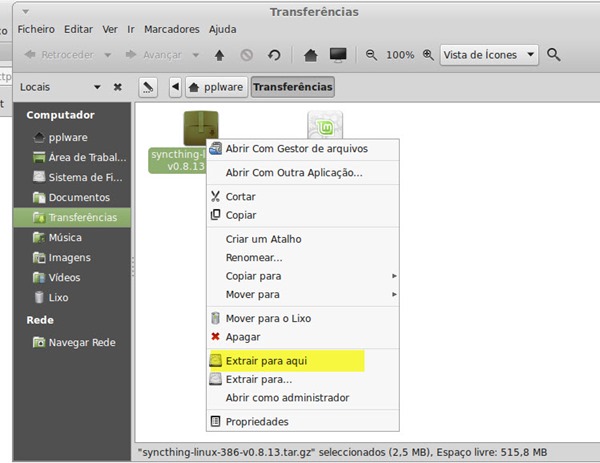Open the Home folder icon in toolbar

(x=310, y=55)
